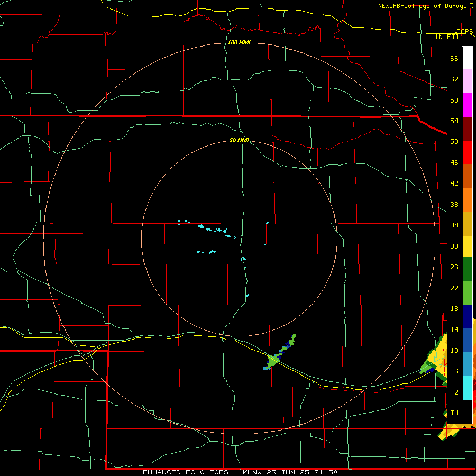Click the legend value '54'
Image resolution: width=476 pixels, height=476 pixels.
[x=454, y=121]
